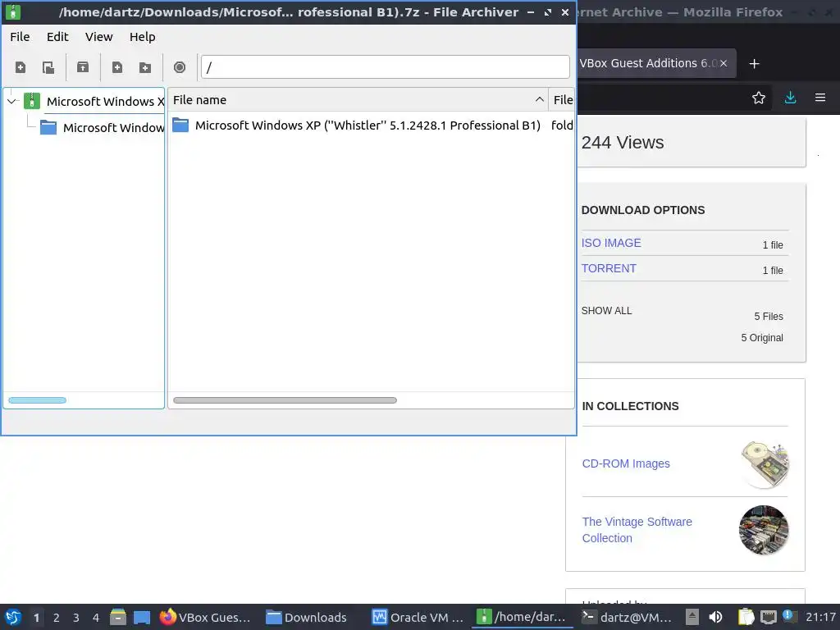The height and width of the screenshot is (630, 840).
Task: Click the sidebar tree horizontal scrollbar
Action: 38,400
